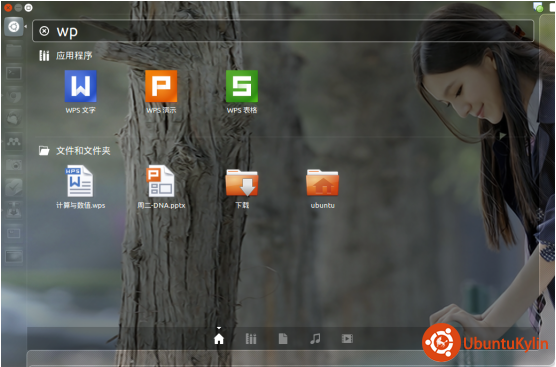The height and width of the screenshot is (367, 556).
Task: Switch to the Applications lens
Action: tap(251, 339)
